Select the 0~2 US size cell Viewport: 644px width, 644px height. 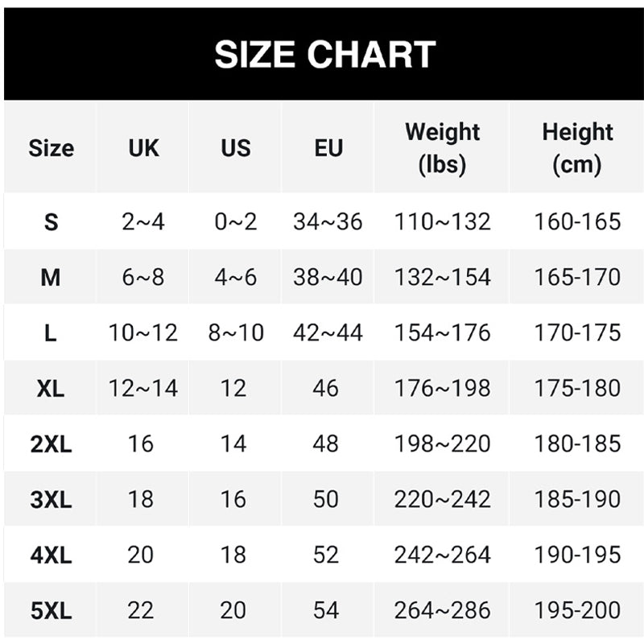(x=235, y=222)
